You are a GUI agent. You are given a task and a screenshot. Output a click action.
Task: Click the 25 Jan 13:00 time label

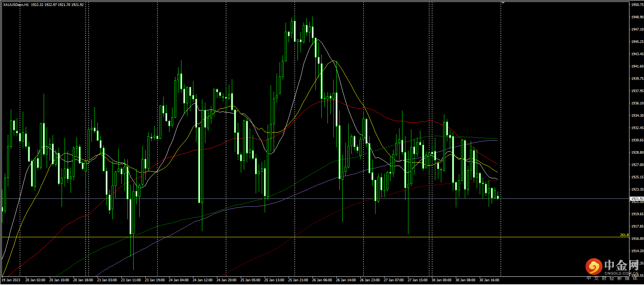point(274,280)
